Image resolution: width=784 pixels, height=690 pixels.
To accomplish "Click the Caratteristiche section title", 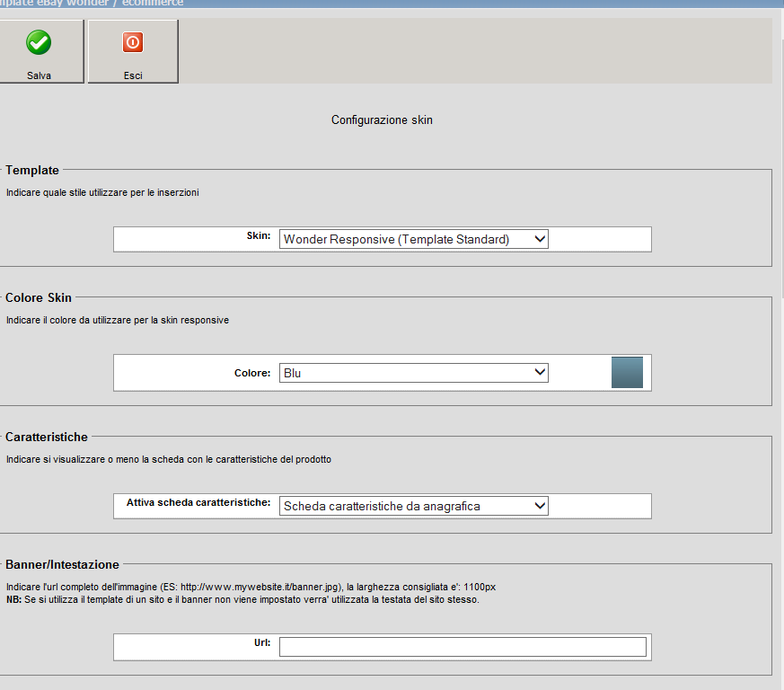I will 47,437.
